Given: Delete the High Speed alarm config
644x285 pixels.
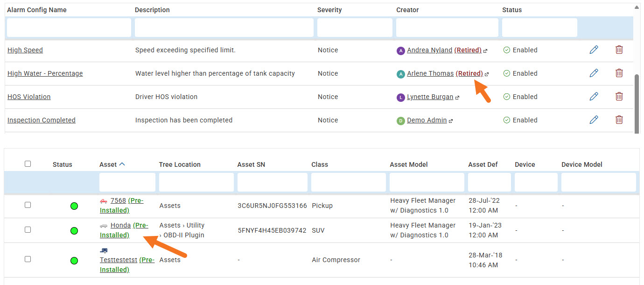Looking at the screenshot, I should pyautogui.click(x=619, y=50).
